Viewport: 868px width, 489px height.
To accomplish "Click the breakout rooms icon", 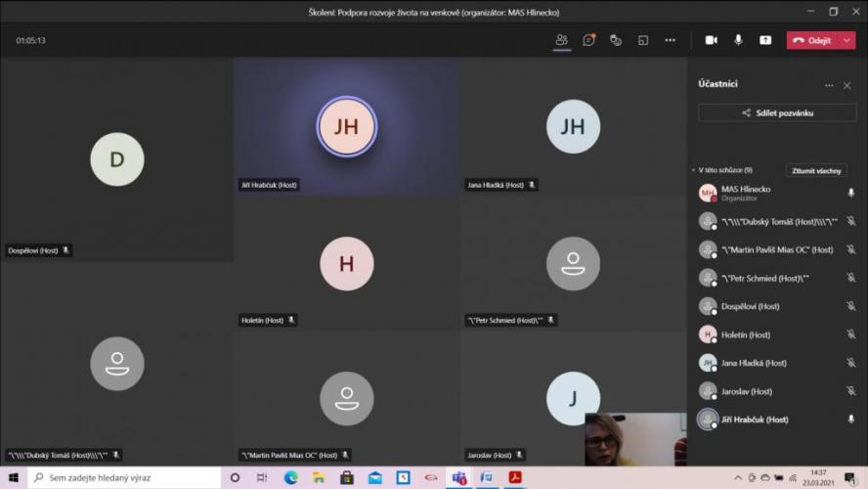I will pyautogui.click(x=643, y=40).
